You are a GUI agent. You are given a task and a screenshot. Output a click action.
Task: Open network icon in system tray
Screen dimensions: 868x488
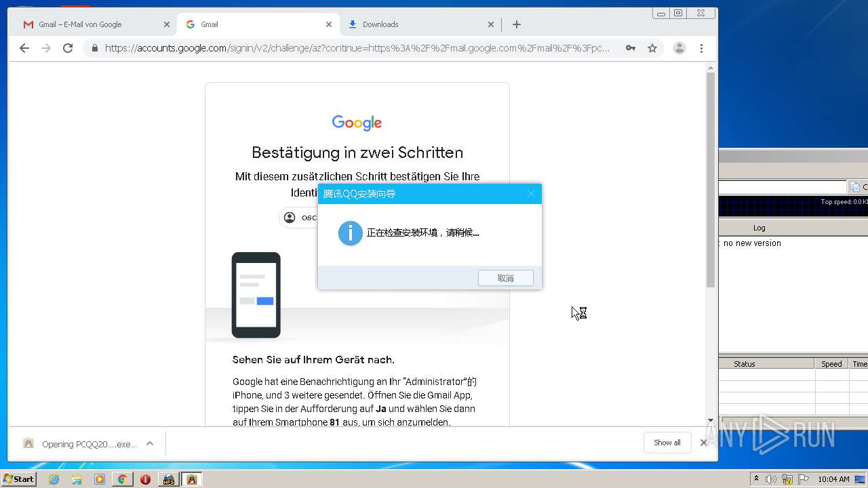tap(787, 479)
